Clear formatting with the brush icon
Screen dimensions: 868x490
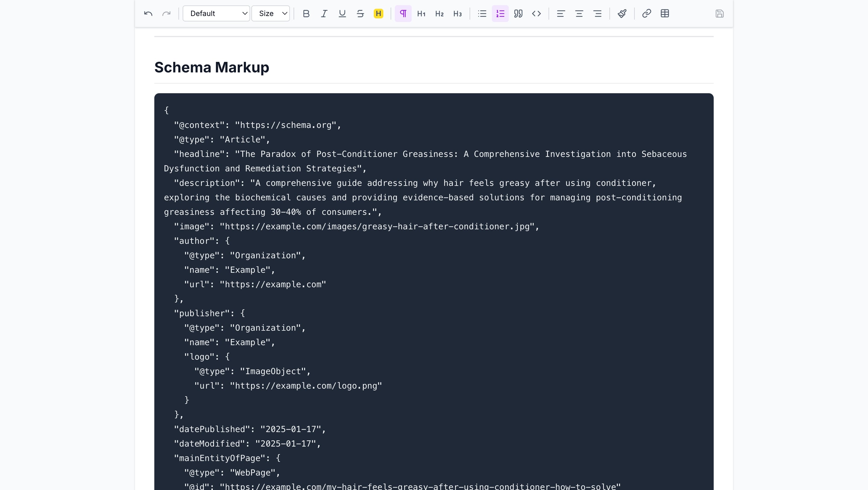622,14
